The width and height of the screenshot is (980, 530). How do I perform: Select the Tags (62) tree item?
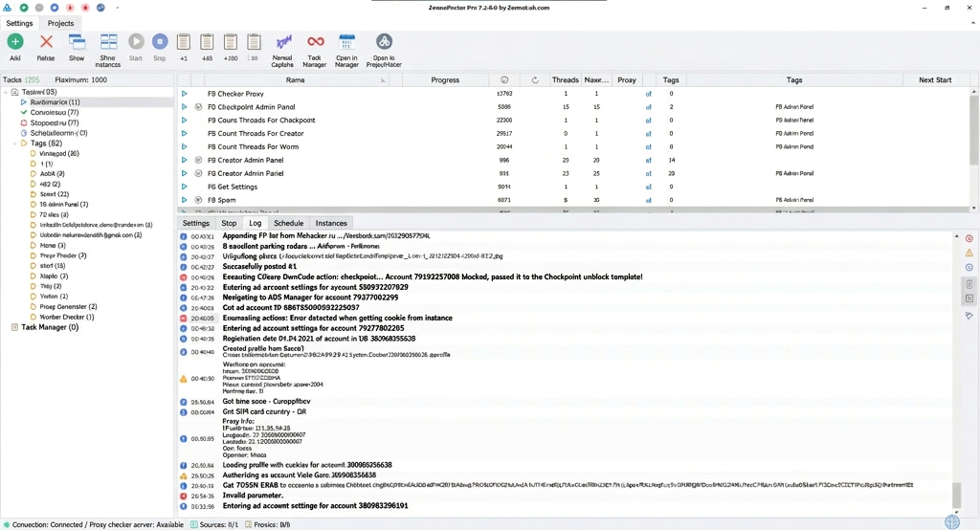(46, 144)
